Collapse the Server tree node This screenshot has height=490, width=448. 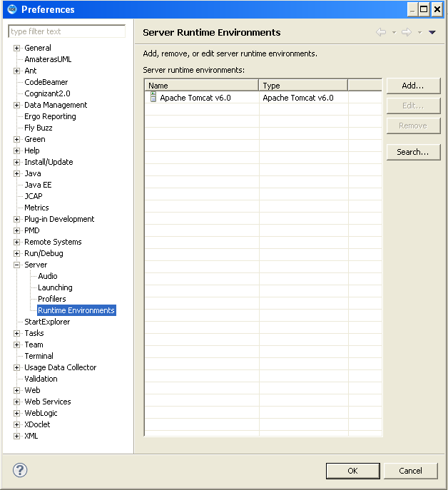(17, 265)
